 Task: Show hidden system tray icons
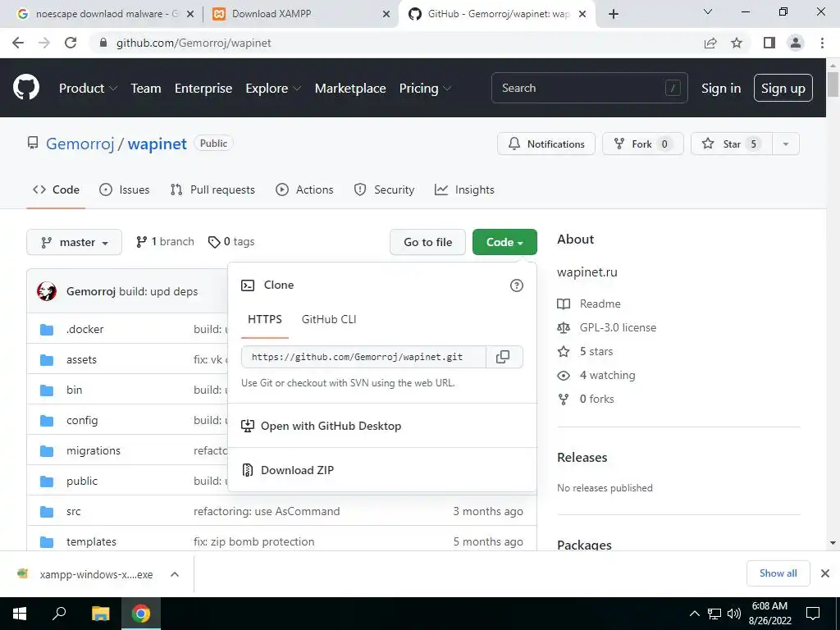pyautogui.click(x=694, y=614)
